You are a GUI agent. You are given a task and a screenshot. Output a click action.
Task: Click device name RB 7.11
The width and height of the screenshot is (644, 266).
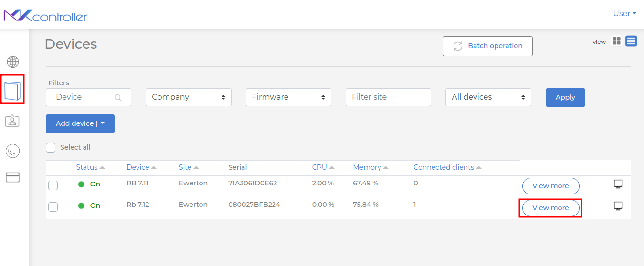click(137, 183)
